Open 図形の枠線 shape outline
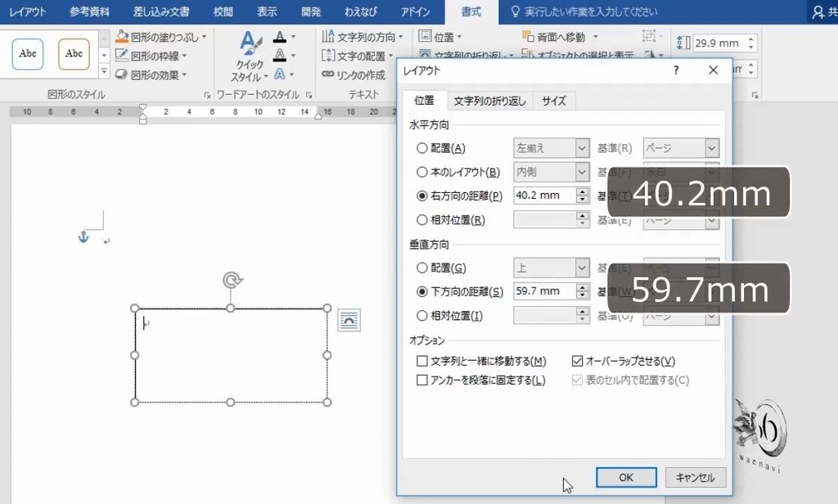Viewport: 838px width, 504px height. [x=151, y=56]
